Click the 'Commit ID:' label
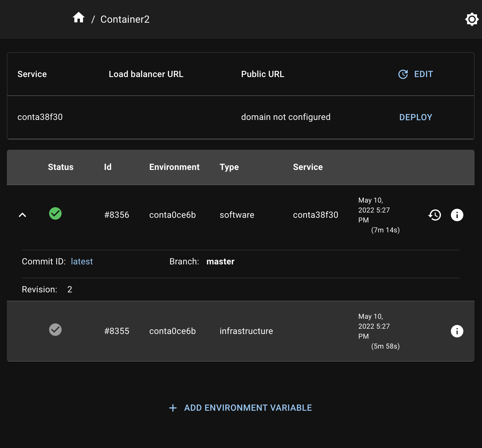 [x=44, y=262]
